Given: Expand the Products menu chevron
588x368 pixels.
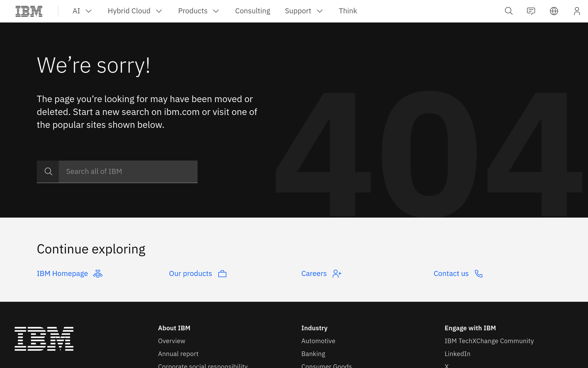Looking at the screenshot, I should click(x=216, y=11).
